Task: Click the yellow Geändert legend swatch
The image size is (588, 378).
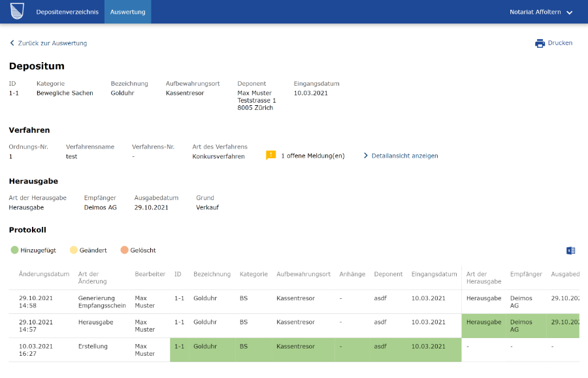Action: (73, 250)
